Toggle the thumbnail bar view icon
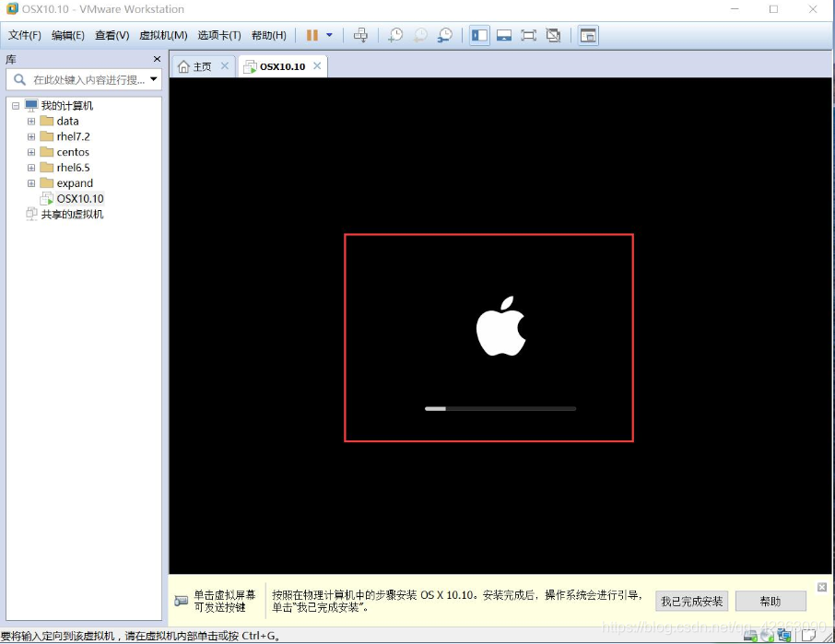This screenshot has height=644, width=835. point(504,35)
